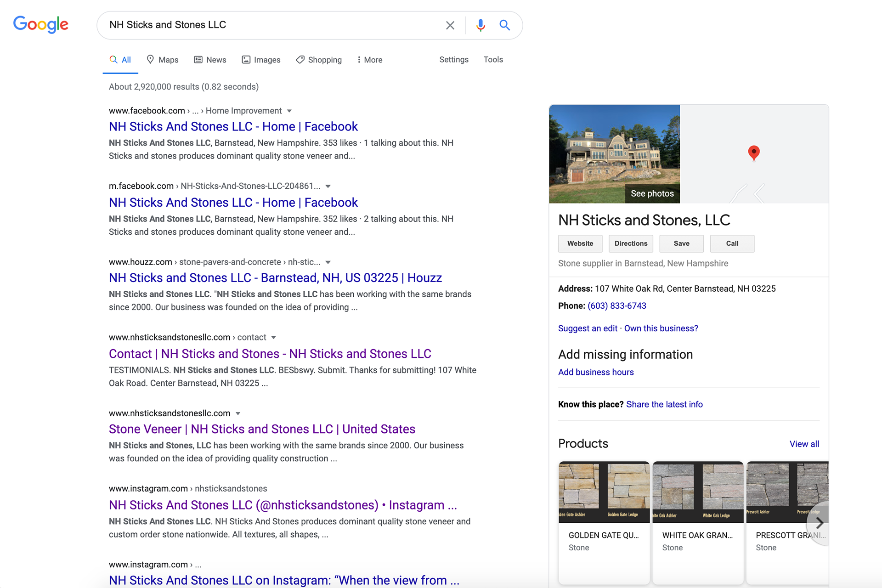882x588 pixels.
Task: Open 'When the view from' Instagram result
Action: click(284, 580)
